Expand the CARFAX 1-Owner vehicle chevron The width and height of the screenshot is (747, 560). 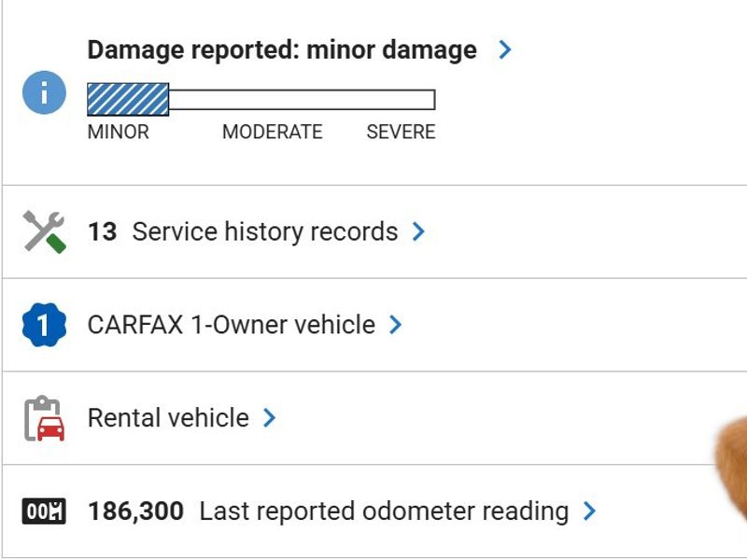[396, 325]
